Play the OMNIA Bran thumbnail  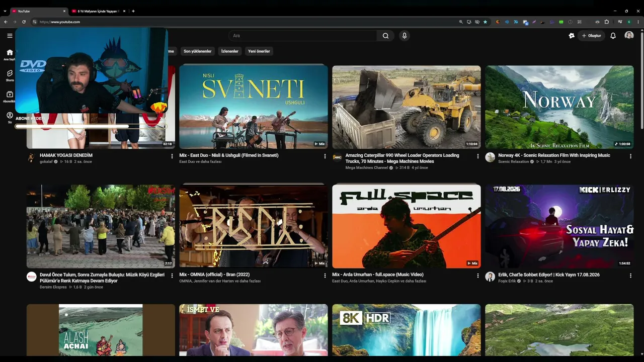(254, 226)
